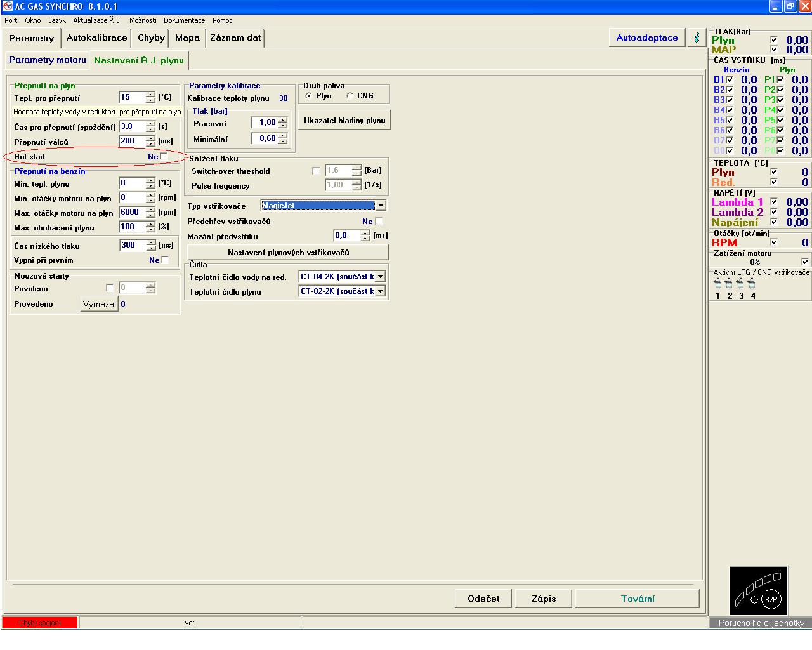Click active gas injector icon 2
Viewport: 812px width, 650px height.
click(x=729, y=284)
